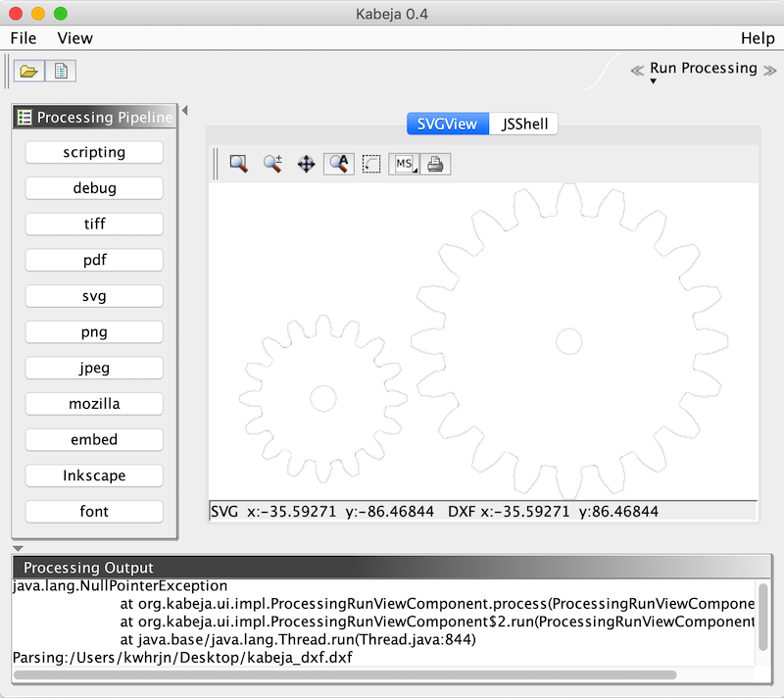Select the zoom rectangle magnifier tool

[238, 164]
